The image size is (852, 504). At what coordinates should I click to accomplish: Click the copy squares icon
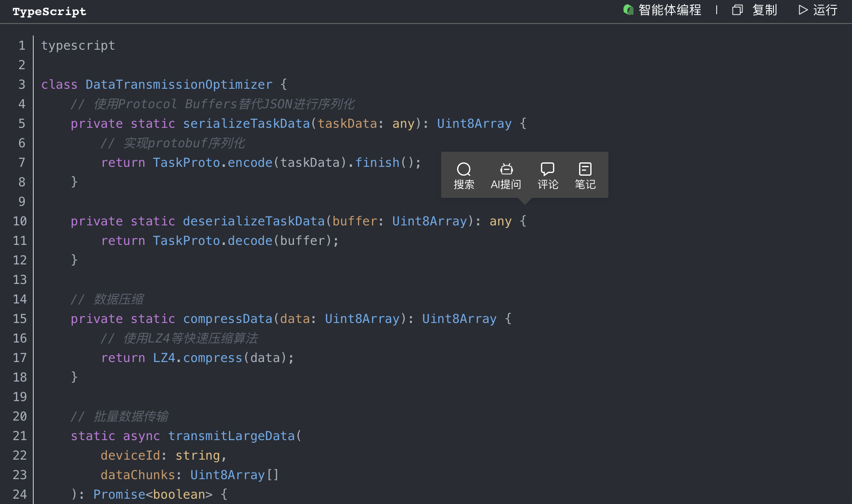pos(737,10)
